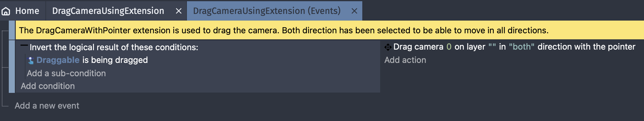Add a sub-condition under the invert condition

tap(66, 73)
